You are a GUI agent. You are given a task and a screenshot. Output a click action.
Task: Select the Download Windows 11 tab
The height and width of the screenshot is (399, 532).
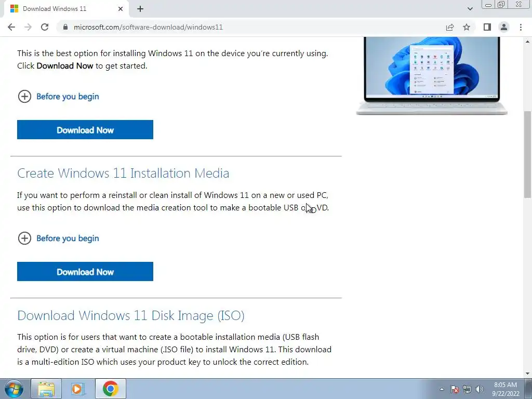tap(66, 9)
